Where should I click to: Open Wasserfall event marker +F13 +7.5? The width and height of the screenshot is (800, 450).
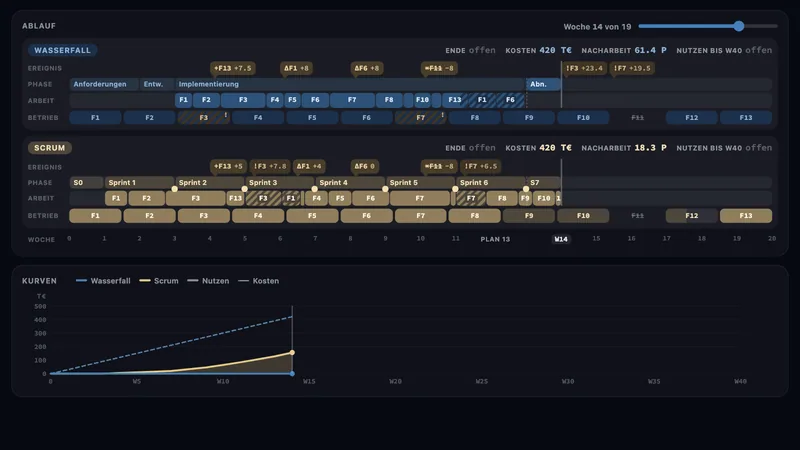[x=233, y=68]
